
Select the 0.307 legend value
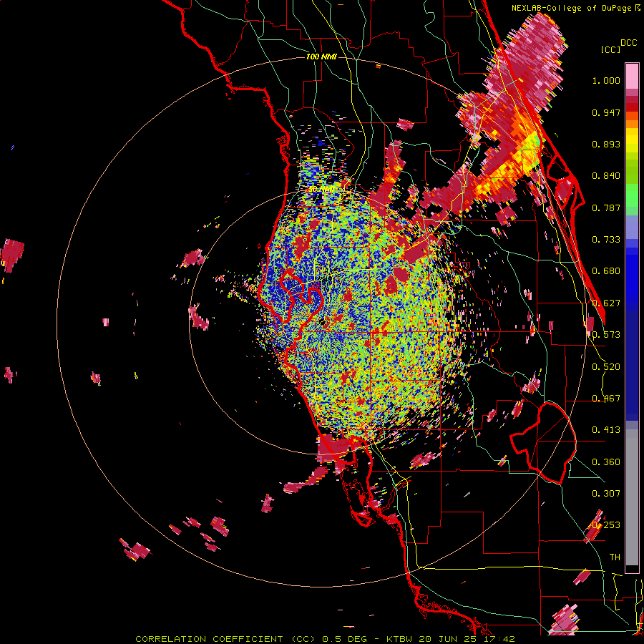(x=606, y=494)
